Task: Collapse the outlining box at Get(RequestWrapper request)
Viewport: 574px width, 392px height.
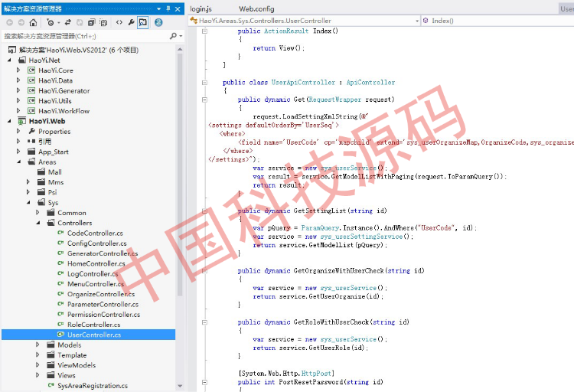Action: (x=204, y=100)
